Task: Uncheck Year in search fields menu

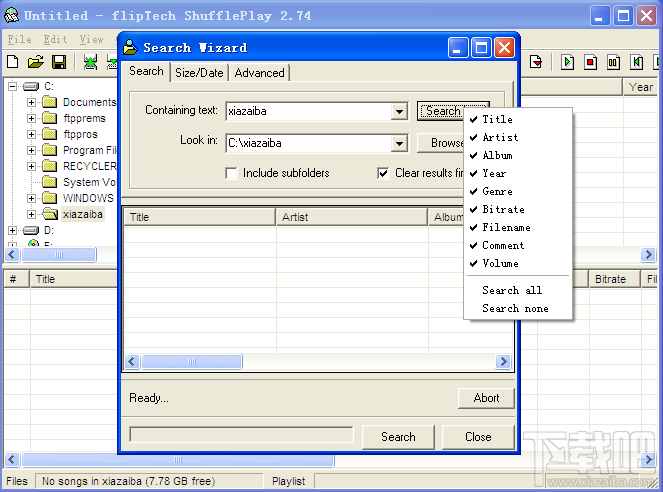Action: tap(518, 173)
